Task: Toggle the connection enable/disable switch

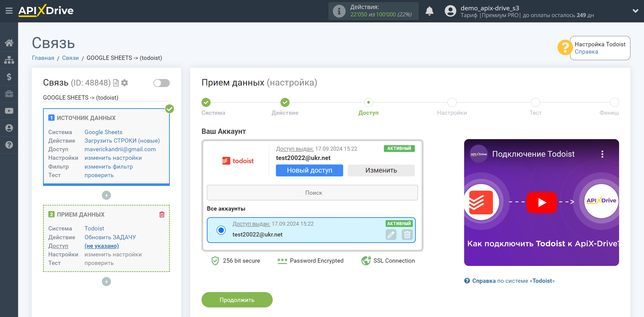Action: [x=161, y=83]
